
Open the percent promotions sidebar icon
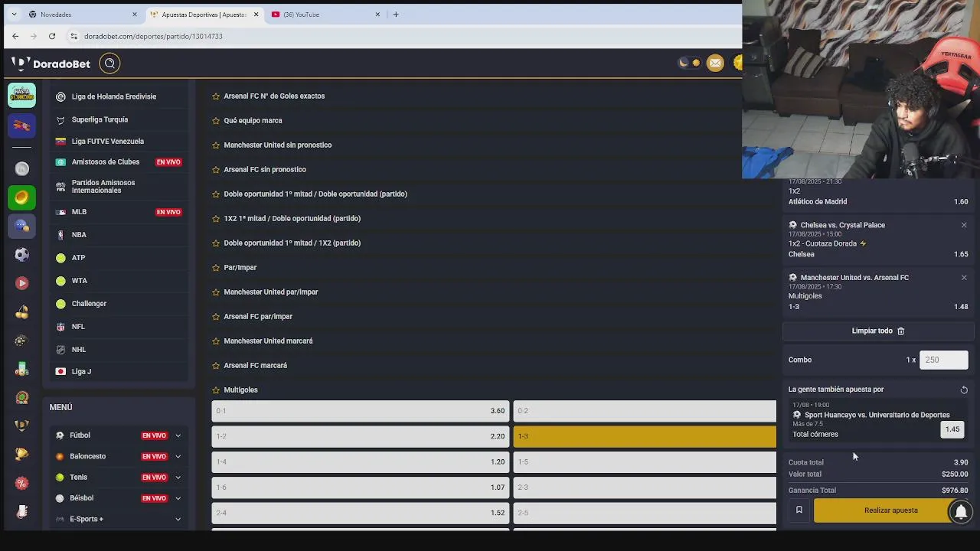tap(21, 483)
